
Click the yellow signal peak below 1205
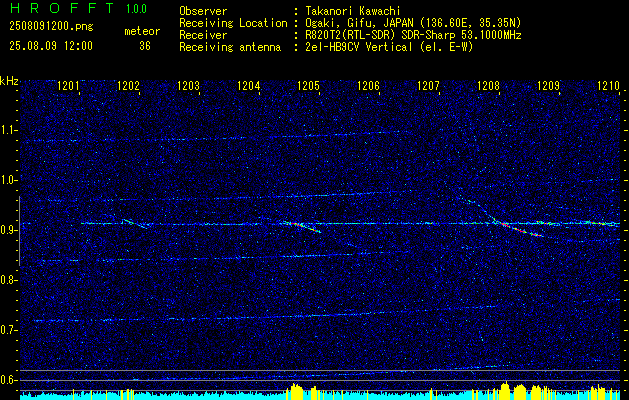296,391
